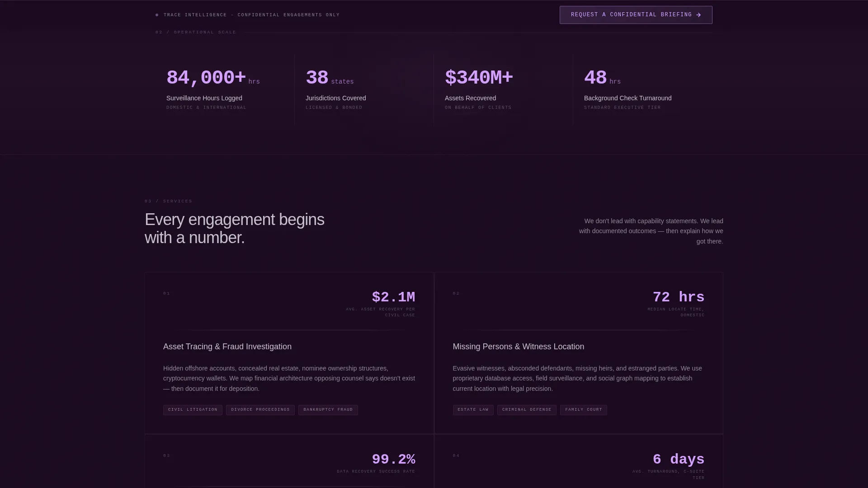The width and height of the screenshot is (868, 488).
Task: Click card number 04 label
Action: point(456,456)
